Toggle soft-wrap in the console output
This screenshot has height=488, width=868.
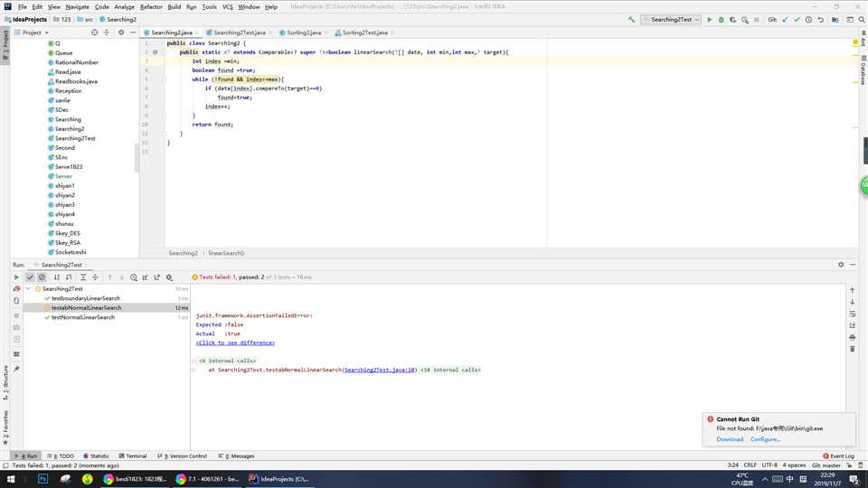pyautogui.click(x=853, y=314)
